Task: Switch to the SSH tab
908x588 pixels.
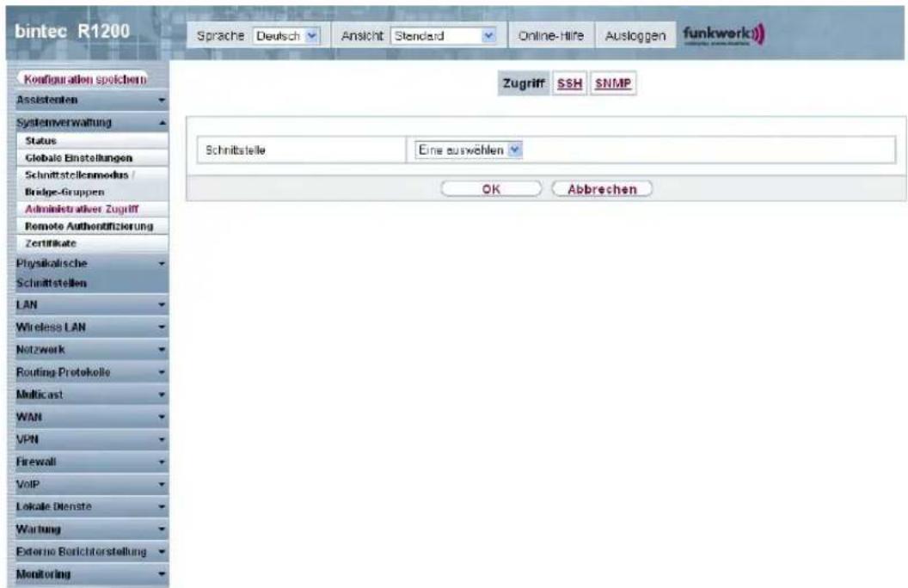Action: pos(569,83)
